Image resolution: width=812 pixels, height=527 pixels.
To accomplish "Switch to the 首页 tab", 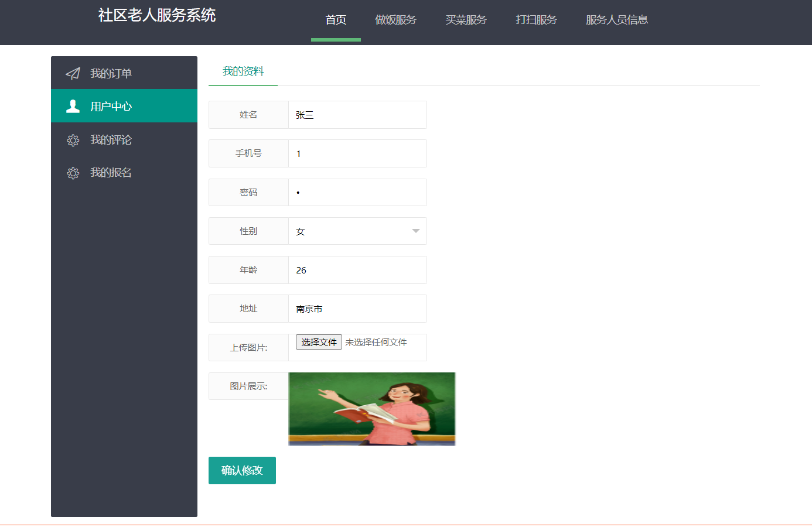I will coord(335,19).
